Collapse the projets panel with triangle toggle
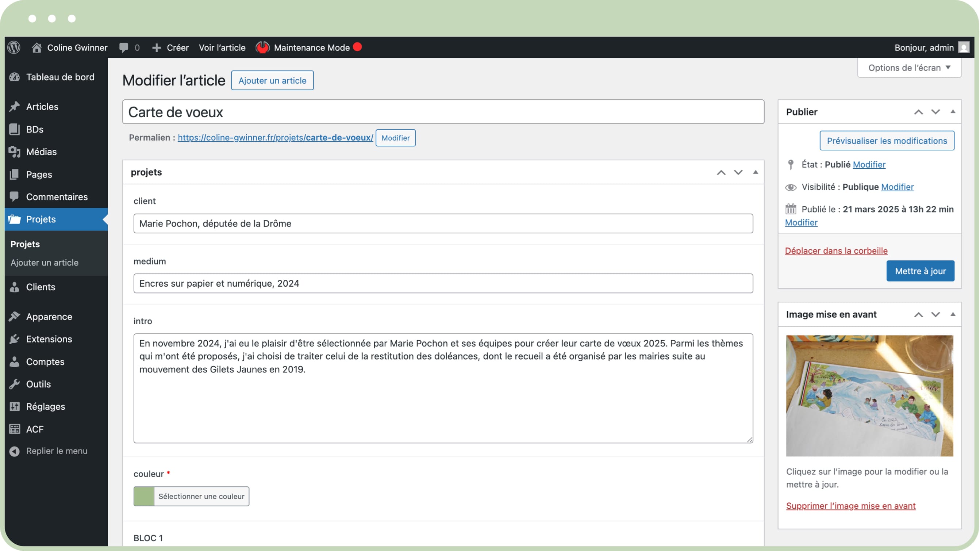This screenshot has width=980, height=551. (x=756, y=172)
